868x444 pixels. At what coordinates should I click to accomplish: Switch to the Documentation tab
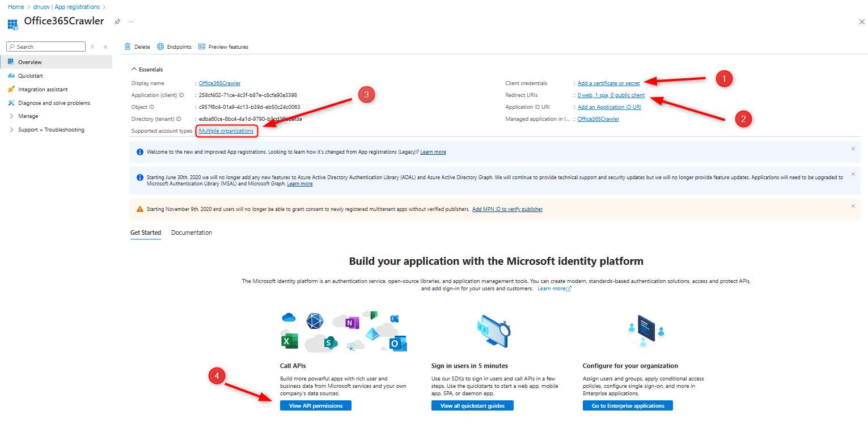[192, 232]
